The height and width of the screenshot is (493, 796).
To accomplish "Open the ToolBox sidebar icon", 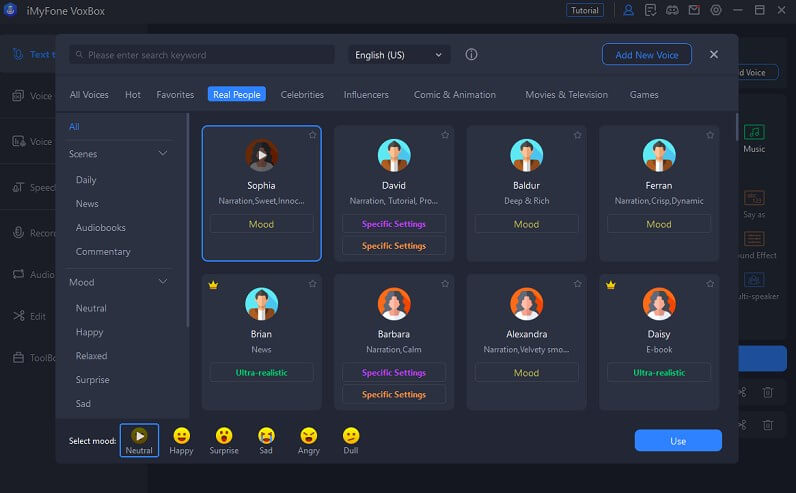I will tap(18, 357).
